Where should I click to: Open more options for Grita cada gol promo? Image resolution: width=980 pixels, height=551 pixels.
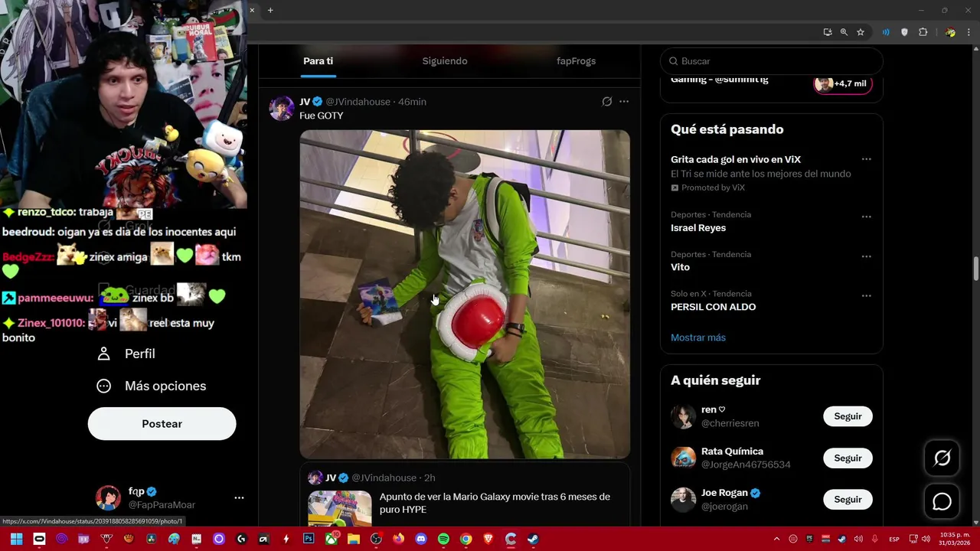tap(866, 159)
